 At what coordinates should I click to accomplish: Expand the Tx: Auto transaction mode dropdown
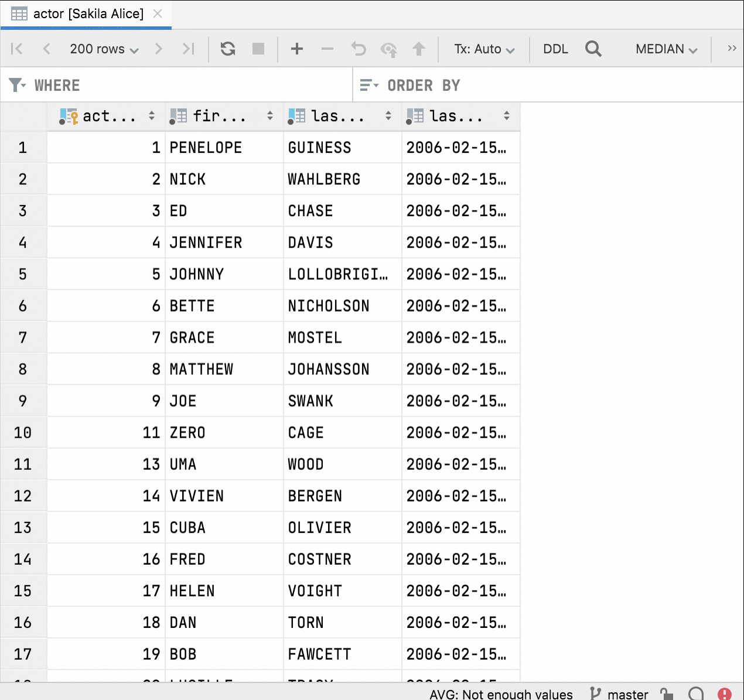[484, 49]
